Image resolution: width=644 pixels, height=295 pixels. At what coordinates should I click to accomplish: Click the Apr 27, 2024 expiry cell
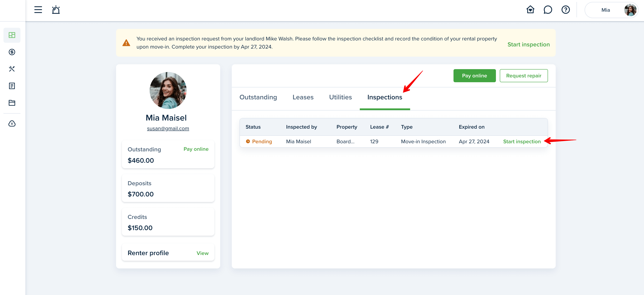[474, 142]
